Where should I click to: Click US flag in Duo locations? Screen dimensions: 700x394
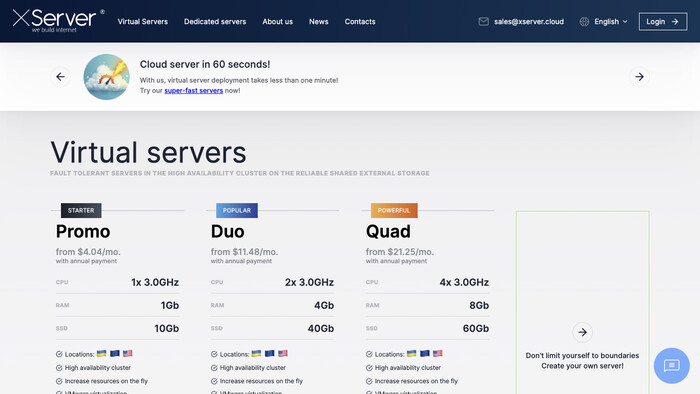(283, 353)
